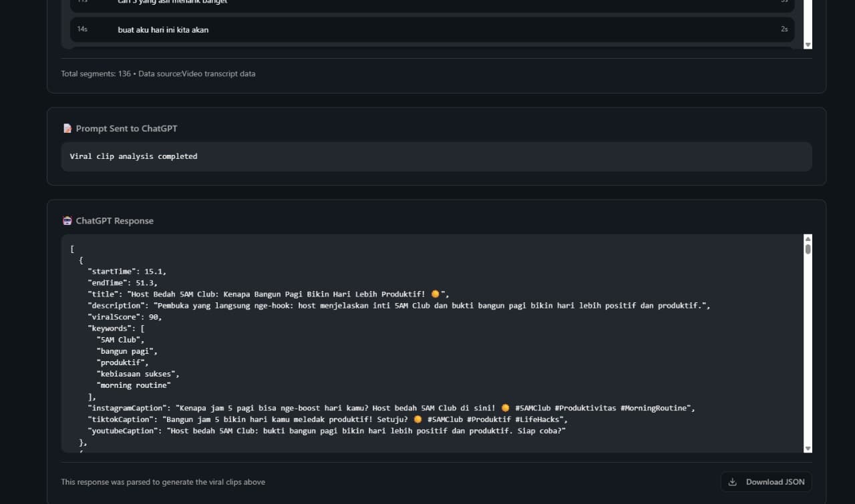Click the instagramCaption line in the JSON output
The width and height of the screenshot is (855, 504).
[391, 408]
